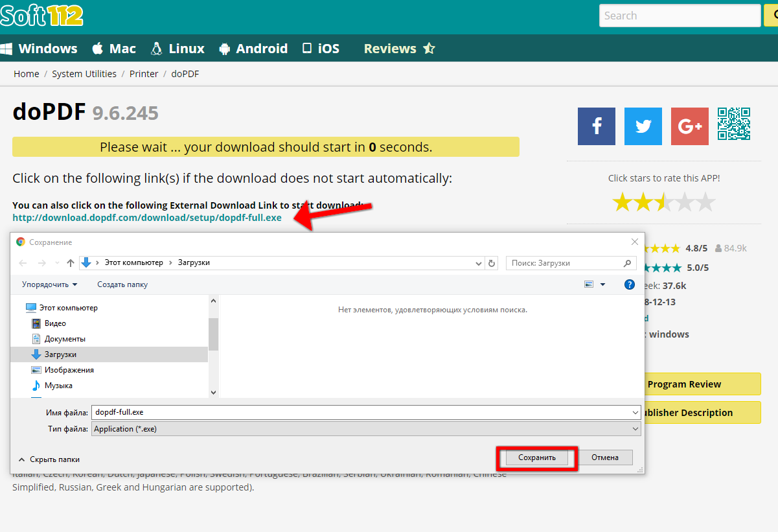Refresh the Загрузки folder listing
The width and height of the screenshot is (778, 532).
click(492, 263)
